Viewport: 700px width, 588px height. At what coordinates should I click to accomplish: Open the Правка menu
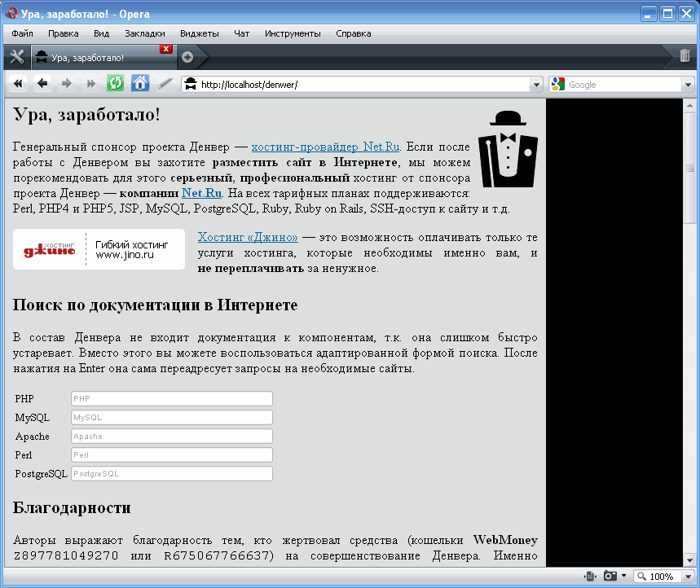(x=64, y=33)
